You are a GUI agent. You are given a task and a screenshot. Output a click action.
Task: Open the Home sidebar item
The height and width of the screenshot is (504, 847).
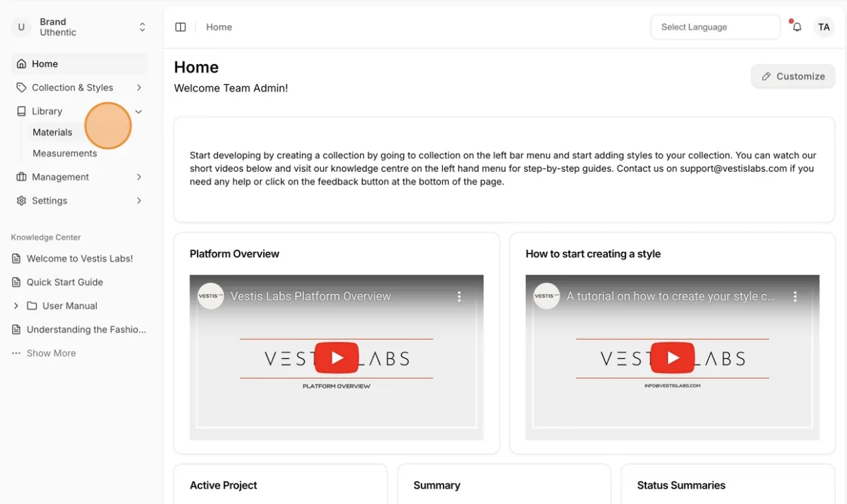tap(79, 64)
